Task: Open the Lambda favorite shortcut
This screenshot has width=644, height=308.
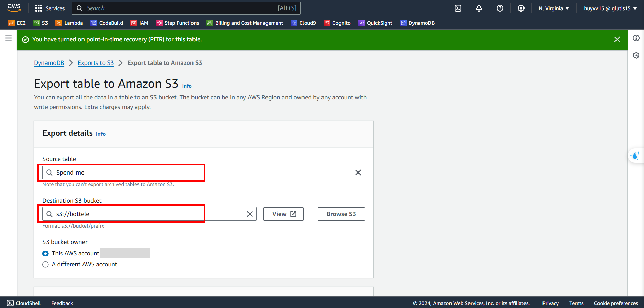Action: point(69,23)
